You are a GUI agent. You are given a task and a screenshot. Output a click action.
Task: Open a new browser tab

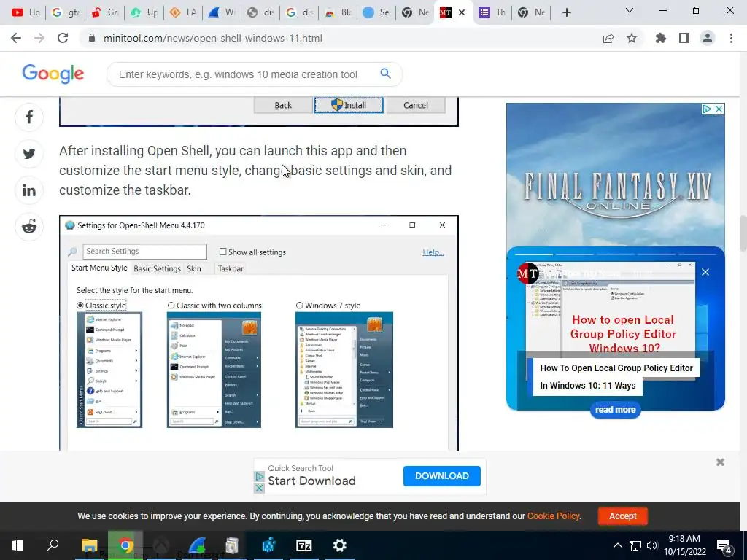pos(566,12)
